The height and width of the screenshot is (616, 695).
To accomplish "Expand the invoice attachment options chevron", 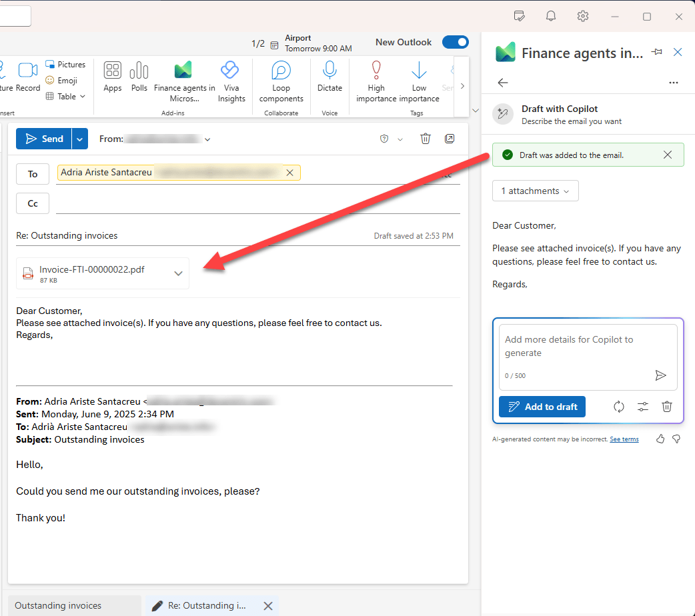I will (x=178, y=273).
